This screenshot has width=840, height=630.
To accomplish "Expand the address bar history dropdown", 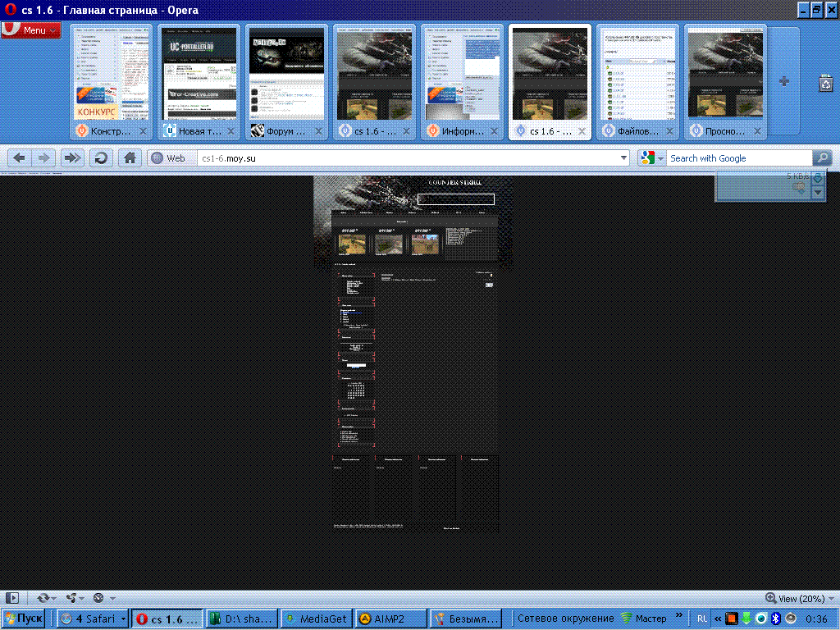I will click(624, 158).
